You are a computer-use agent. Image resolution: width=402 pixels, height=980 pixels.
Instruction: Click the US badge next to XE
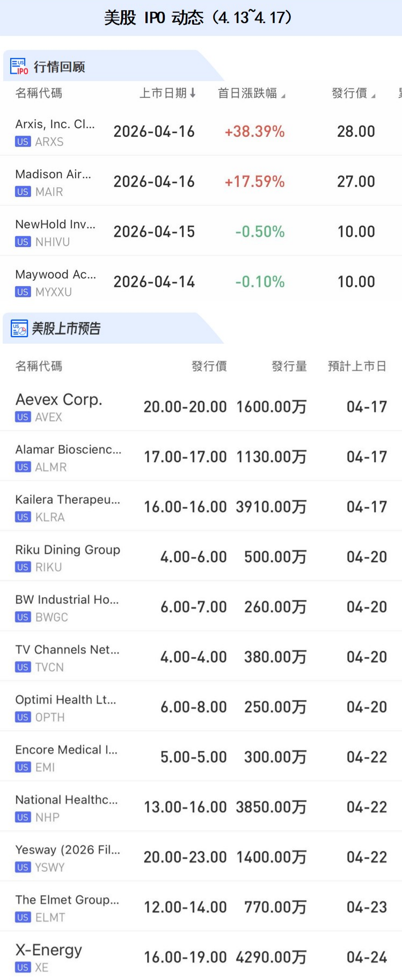pos(23,967)
